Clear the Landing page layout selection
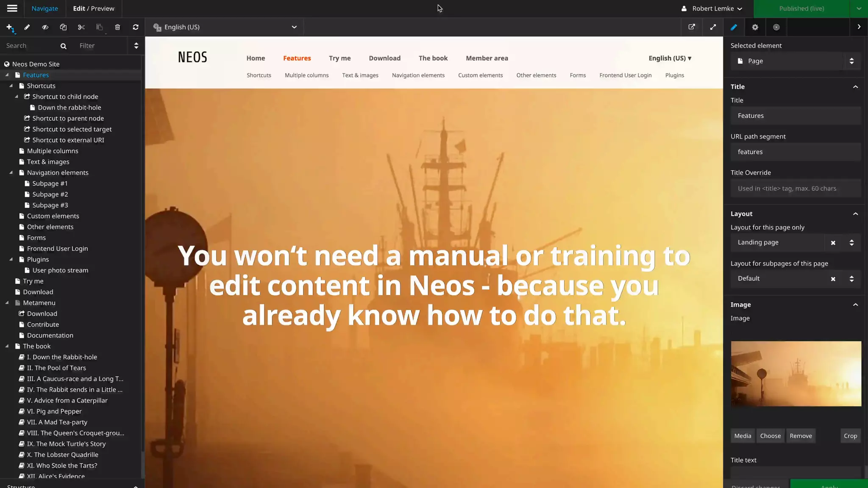 pos(833,243)
